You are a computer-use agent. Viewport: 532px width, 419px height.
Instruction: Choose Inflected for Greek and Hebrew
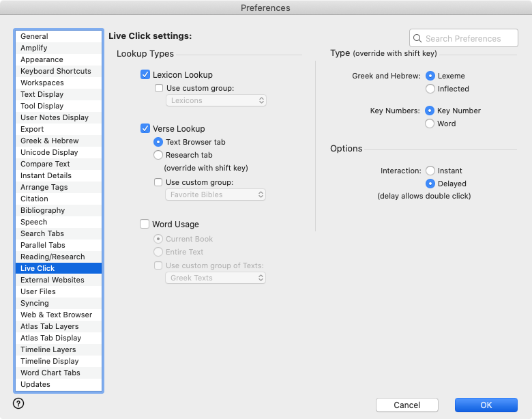430,89
